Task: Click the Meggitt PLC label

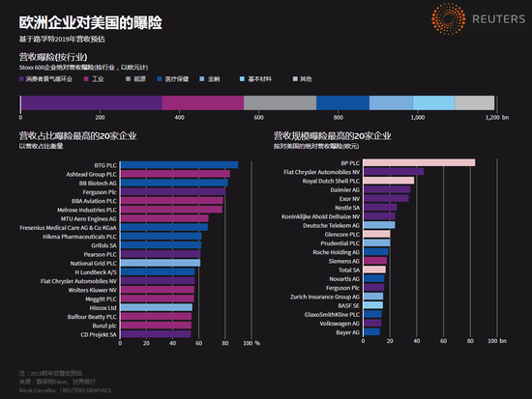Action: [x=102, y=299]
